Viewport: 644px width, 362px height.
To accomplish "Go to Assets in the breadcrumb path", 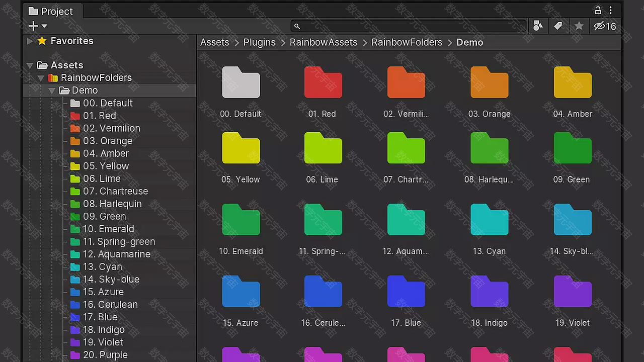I will pos(215,42).
